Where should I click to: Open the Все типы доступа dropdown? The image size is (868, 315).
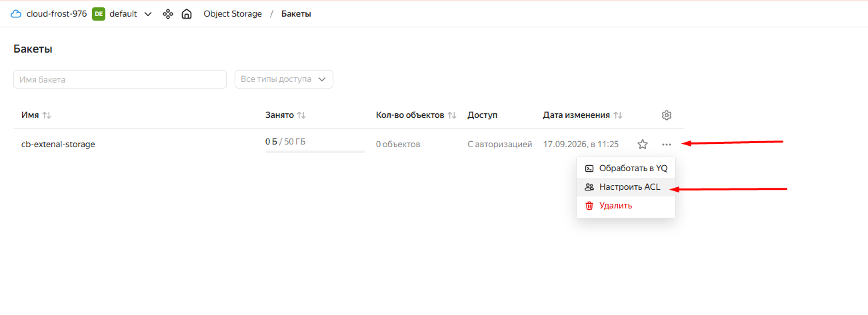point(284,79)
